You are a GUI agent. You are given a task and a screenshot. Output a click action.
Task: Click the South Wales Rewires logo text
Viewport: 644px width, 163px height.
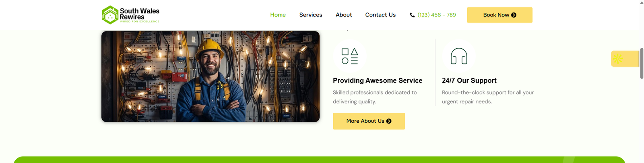click(x=140, y=14)
